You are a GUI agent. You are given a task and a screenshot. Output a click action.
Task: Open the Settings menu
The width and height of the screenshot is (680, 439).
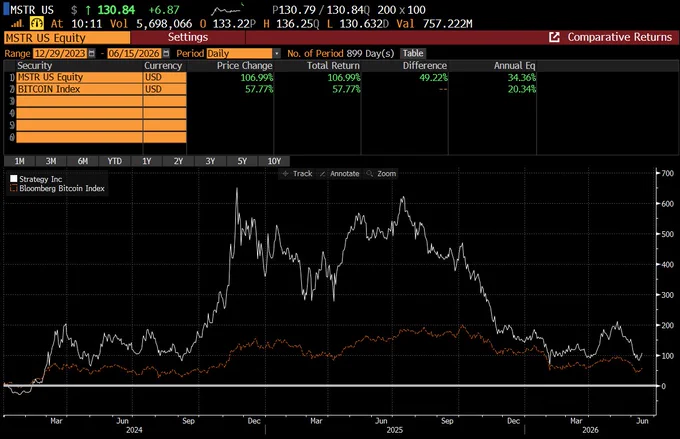[188, 37]
